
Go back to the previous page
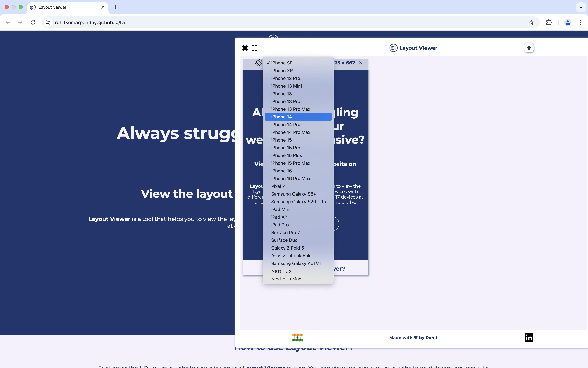pyautogui.click(x=8, y=22)
